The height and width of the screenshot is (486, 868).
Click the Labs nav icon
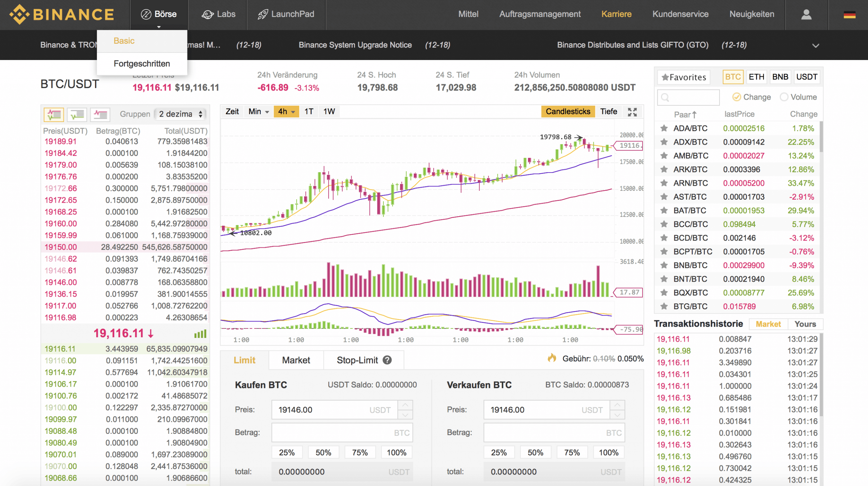coord(208,15)
